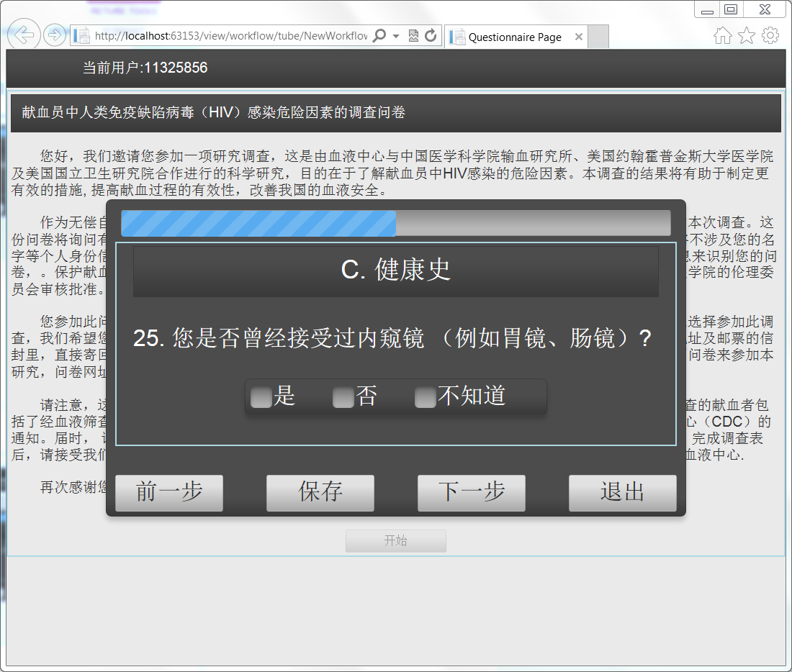
Task: Select the Questionnaire Page tab
Action: click(516, 37)
